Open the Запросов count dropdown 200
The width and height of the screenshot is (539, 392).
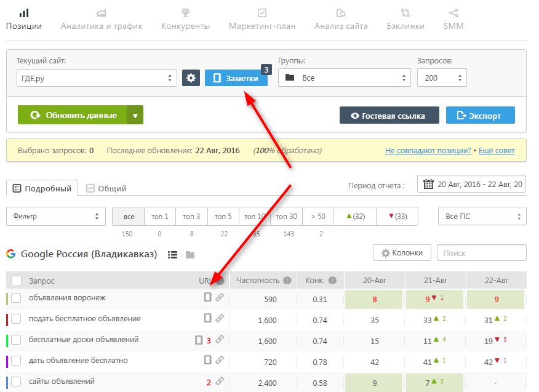pos(442,78)
